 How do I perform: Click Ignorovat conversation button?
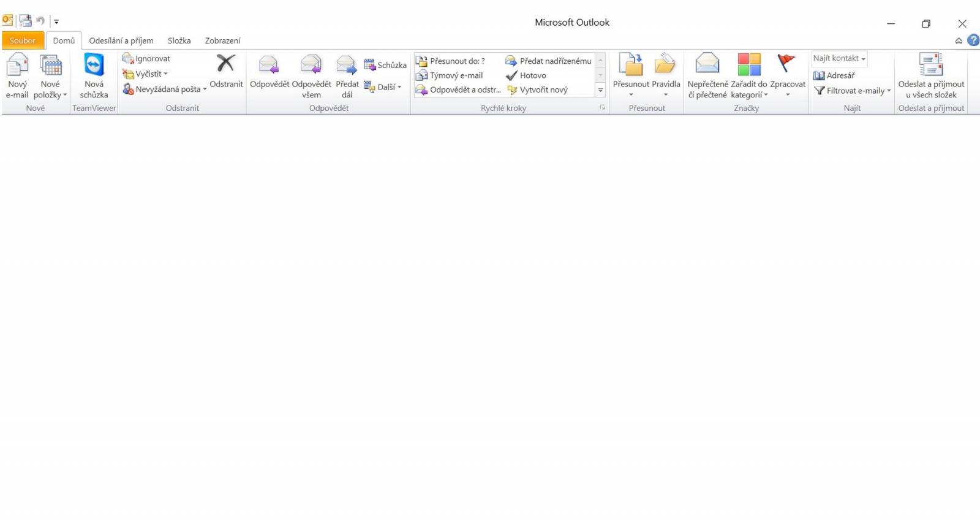click(146, 58)
